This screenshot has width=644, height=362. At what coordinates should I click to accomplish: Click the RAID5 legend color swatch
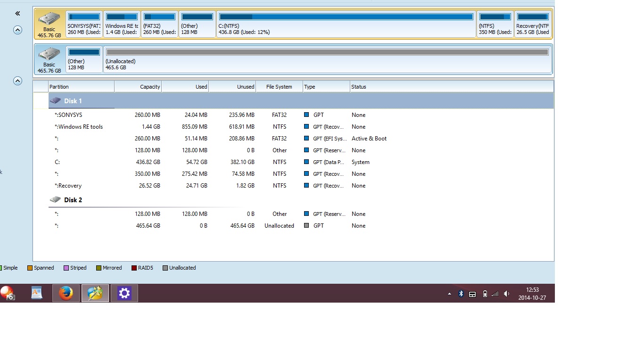(134, 268)
